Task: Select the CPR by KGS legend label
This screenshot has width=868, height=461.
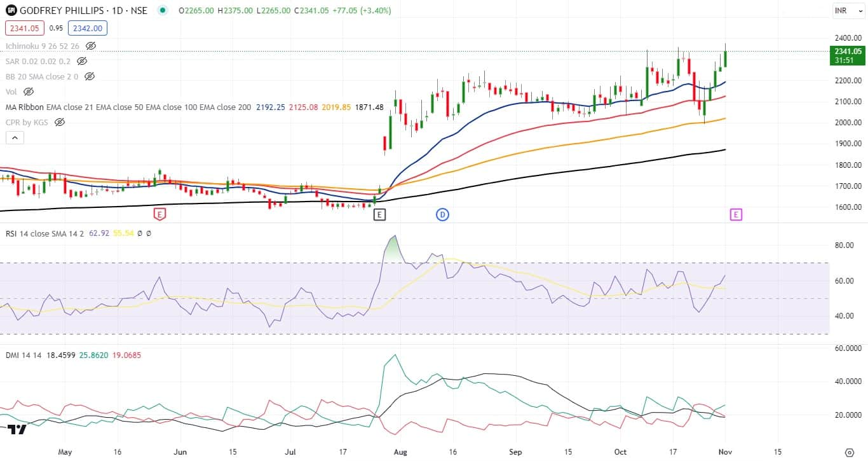Action: [x=27, y=122]
